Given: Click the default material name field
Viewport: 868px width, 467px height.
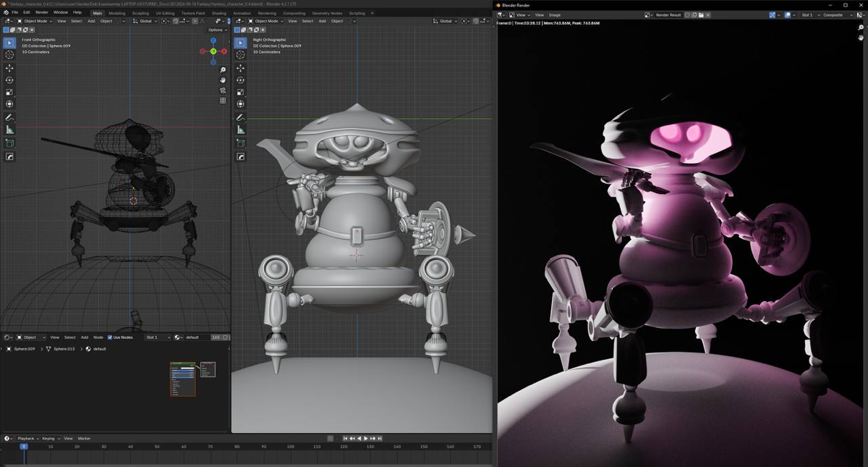Looking at the screenshot, I should (x=197, y=337).
